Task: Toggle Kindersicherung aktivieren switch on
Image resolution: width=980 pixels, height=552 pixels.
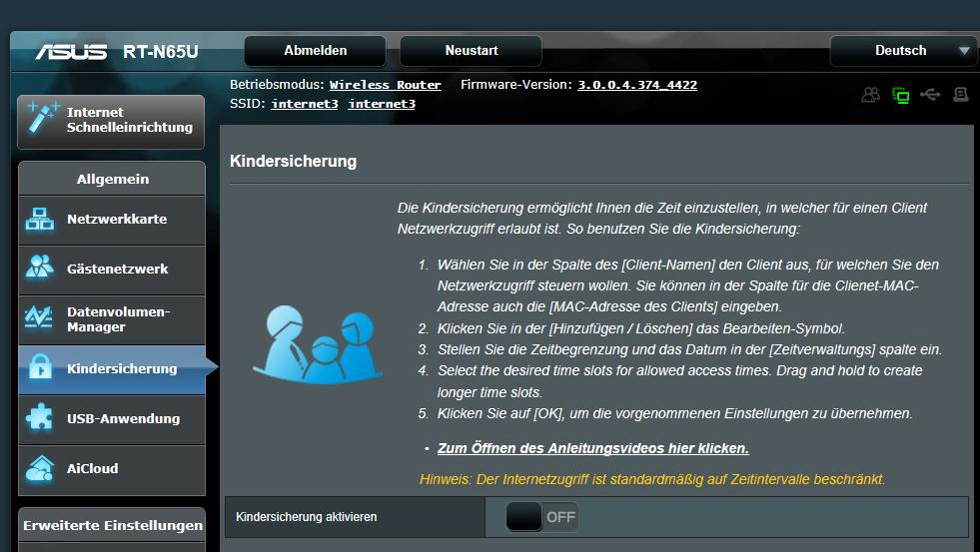Action: (541, 517)
